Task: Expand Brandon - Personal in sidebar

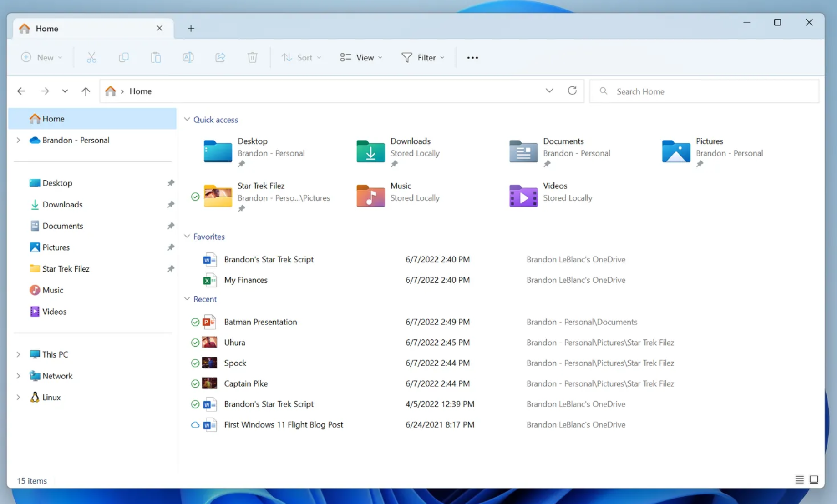Action: coord(18,140)
